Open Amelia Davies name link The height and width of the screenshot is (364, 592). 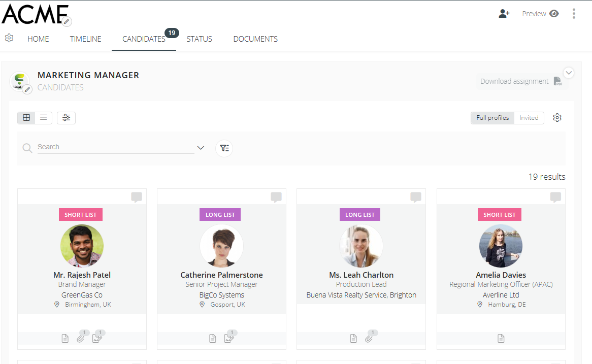tap(501, 275)
